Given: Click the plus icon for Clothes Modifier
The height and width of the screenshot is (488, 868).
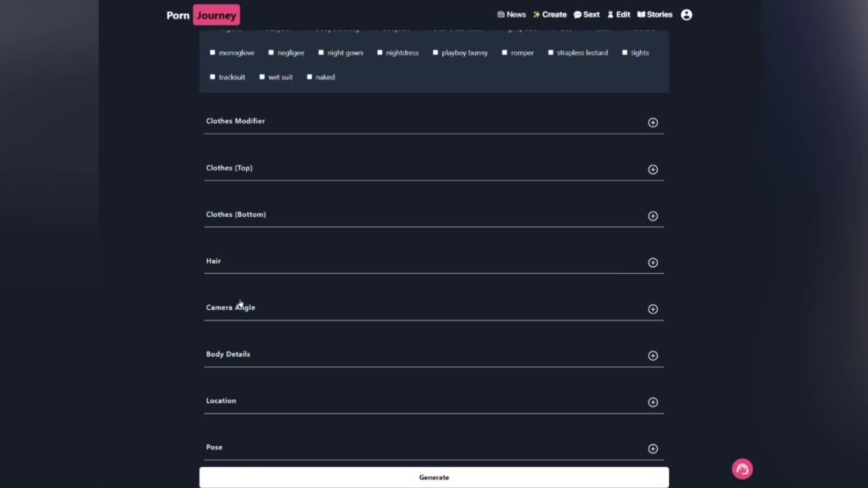Looking at the screenshot, I should (x=652, y=123).
